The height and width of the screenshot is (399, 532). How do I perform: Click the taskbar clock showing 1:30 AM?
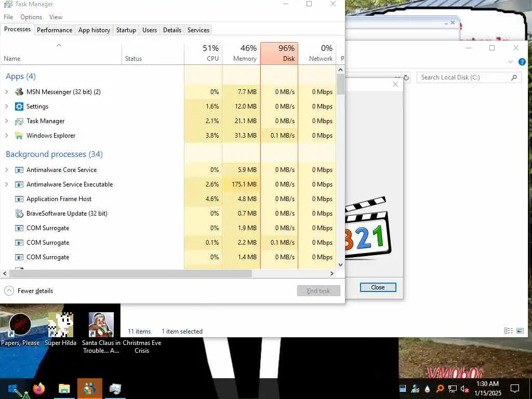[487, 389]
